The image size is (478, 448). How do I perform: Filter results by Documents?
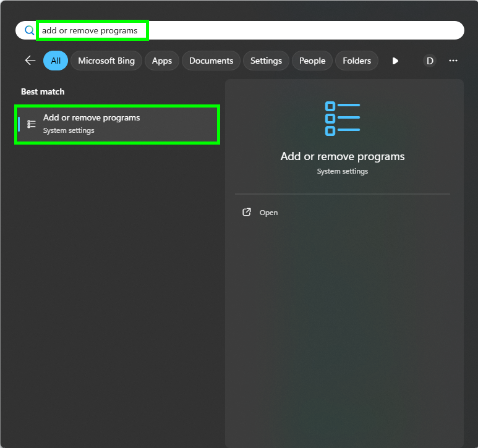pos(211,61)
